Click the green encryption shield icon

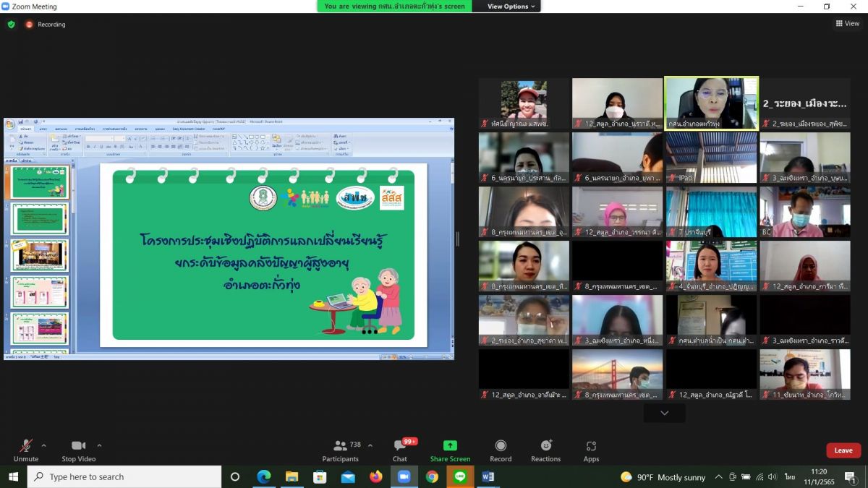(11, 24)
